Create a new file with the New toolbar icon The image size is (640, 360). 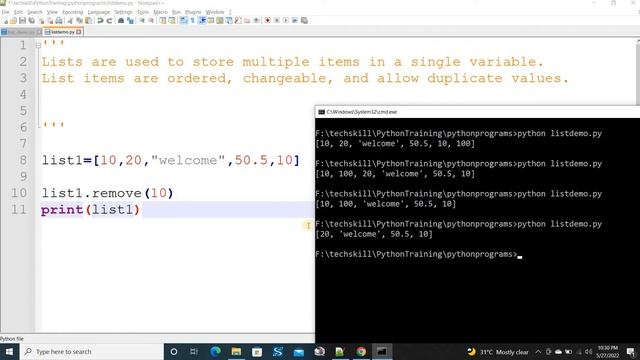point(5,20)
